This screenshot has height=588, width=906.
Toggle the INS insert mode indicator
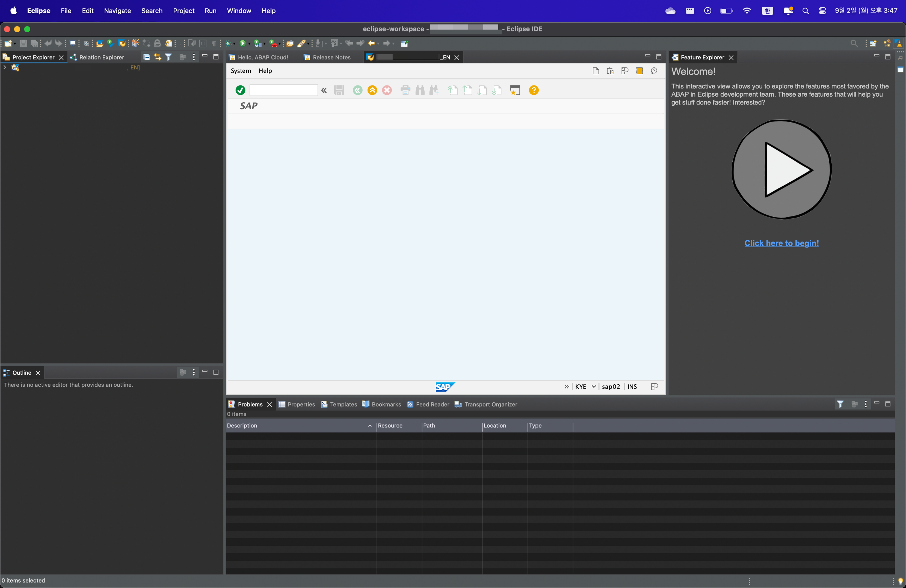pyautogui.click(x=632, y=387)
